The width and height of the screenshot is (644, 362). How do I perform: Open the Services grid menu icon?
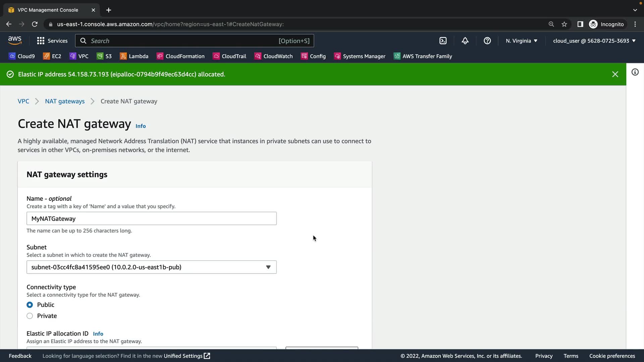point(41,41)
